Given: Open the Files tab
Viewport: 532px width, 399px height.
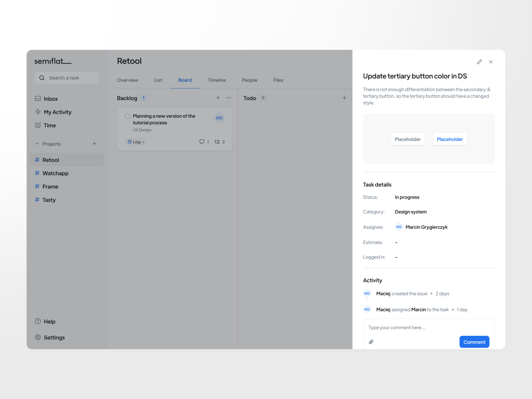Looking at the screenshot, I should pos(278,80).
